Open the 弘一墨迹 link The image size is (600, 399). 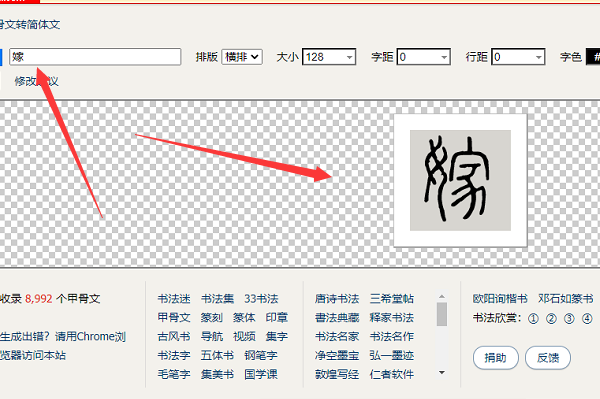pos(392,355)
